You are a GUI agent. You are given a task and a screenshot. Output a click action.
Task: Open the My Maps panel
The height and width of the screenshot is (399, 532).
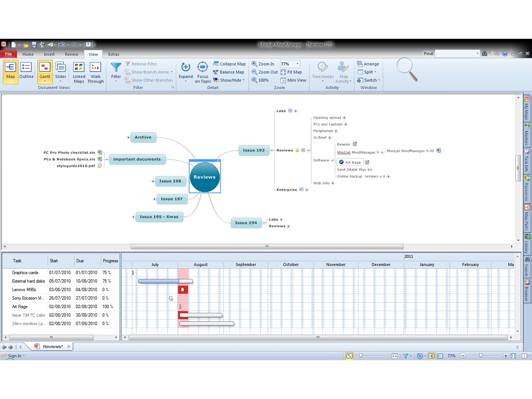pyautogui.click(x=527, y=107)
